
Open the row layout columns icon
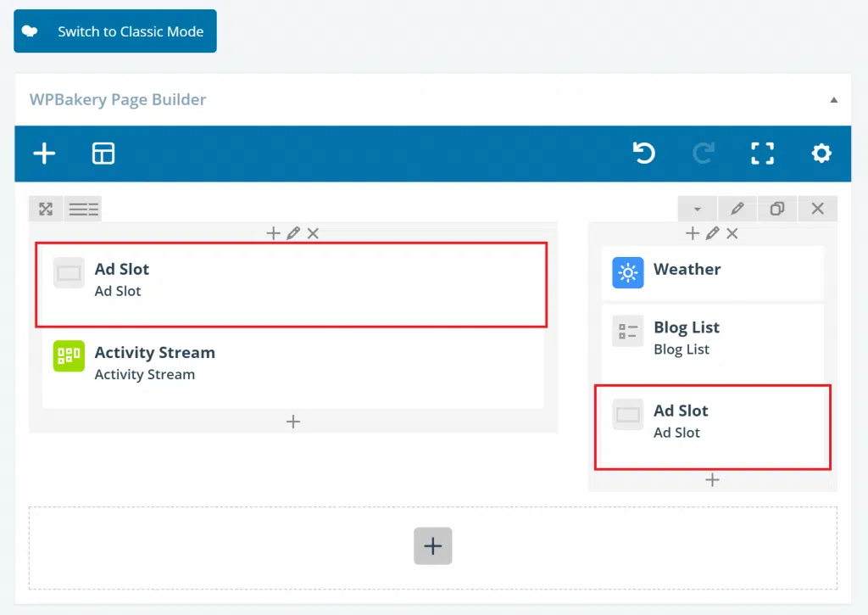[83, 209]
